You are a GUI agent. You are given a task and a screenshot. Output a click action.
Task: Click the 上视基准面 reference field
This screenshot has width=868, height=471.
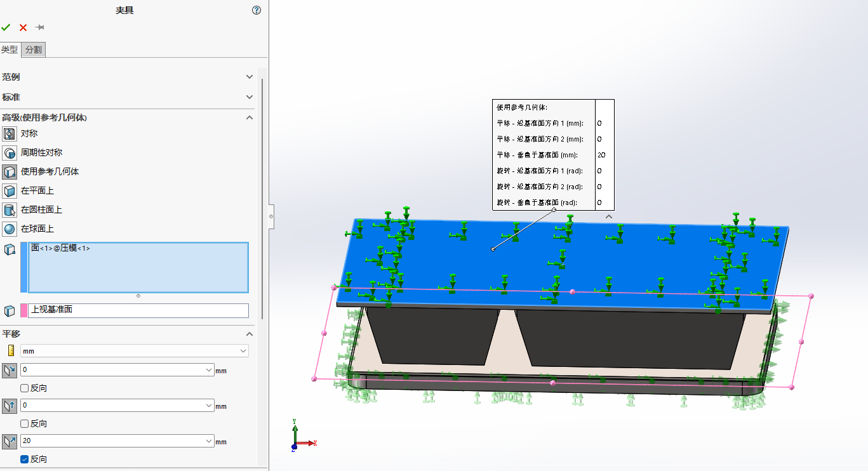tap(138, 310)
